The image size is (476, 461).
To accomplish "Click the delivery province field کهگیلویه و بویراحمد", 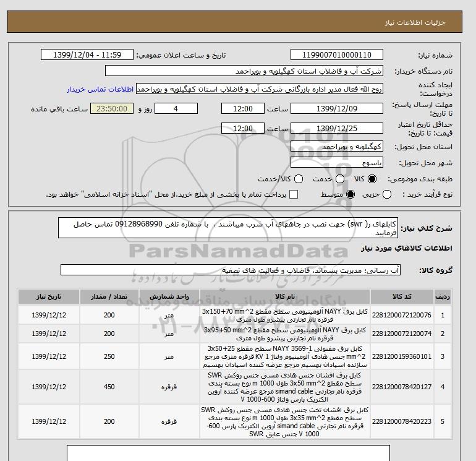I will click(x=337, y=147).
